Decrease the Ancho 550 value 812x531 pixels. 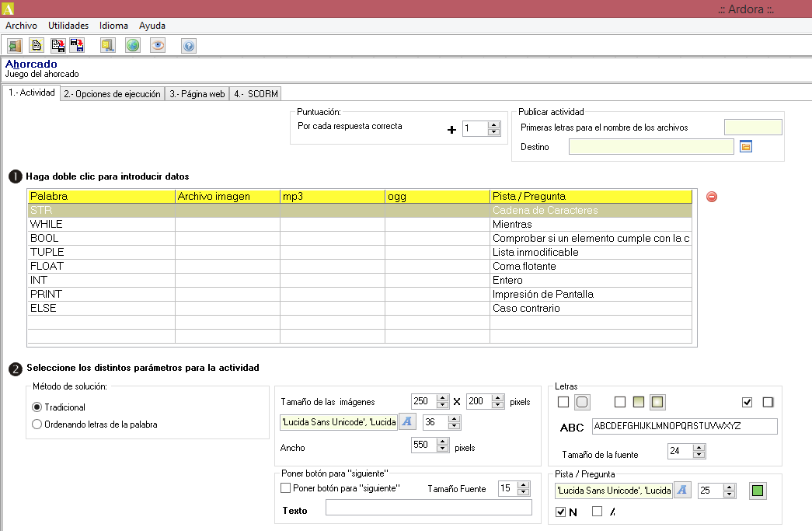[x=443, y=449]
